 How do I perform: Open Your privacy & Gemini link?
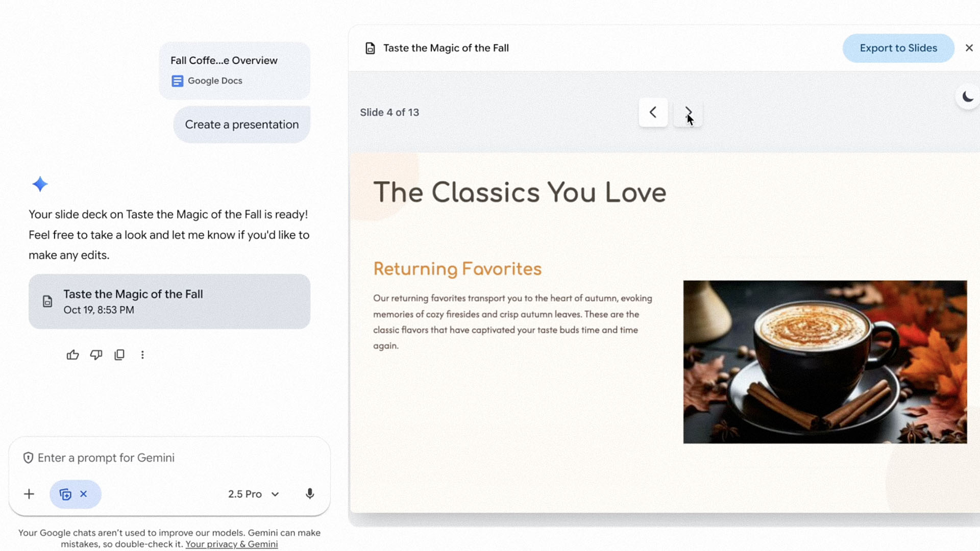click(231, 544)
